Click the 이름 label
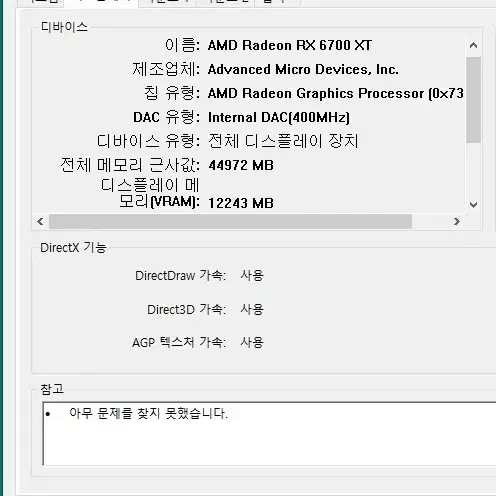 (182, 45)
